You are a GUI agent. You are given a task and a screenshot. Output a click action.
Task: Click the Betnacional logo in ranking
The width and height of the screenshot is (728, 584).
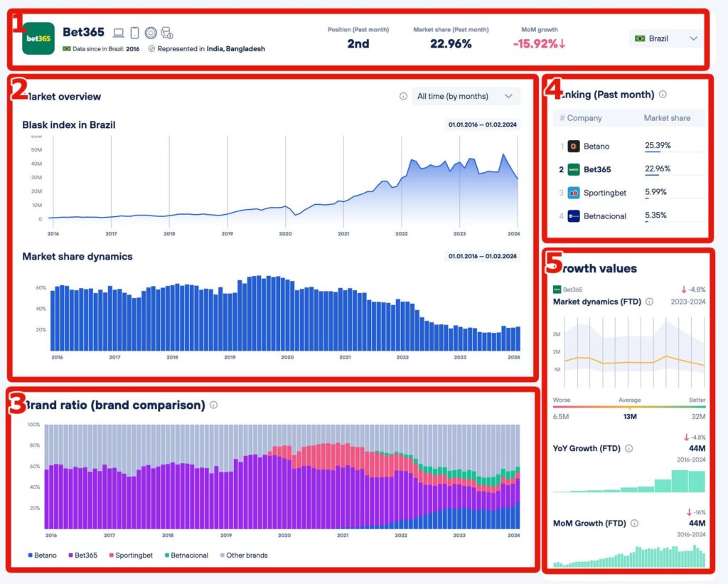click(x=574, y=216)
